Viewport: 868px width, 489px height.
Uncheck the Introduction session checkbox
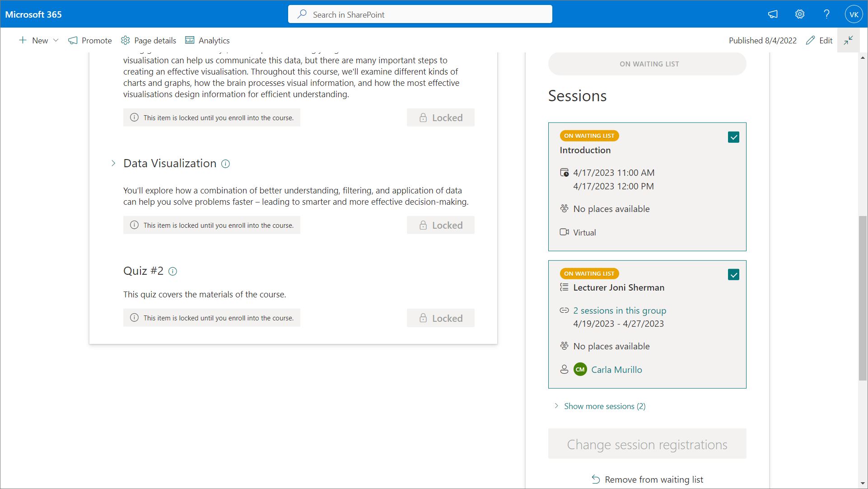click(x=733, y=137)
